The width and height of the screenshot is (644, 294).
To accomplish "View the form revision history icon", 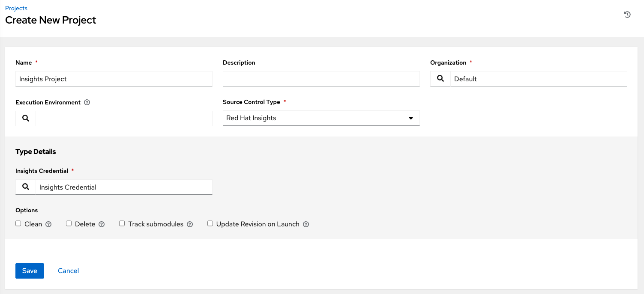I will pos(627,14).
